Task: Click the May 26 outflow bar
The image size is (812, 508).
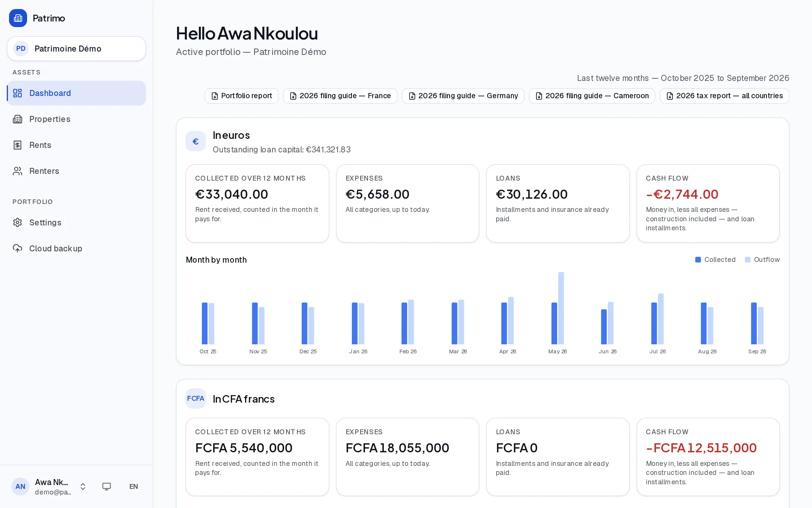Action: point(561,308)
